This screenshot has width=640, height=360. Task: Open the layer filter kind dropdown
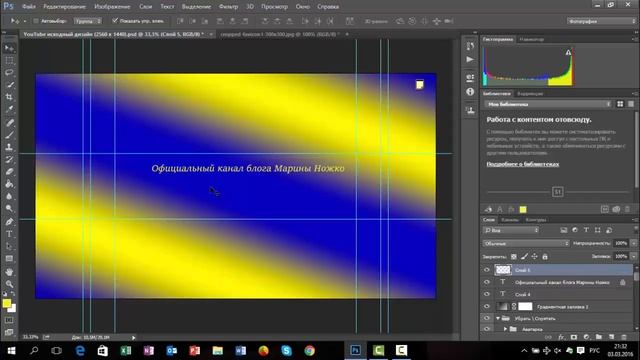click(x=511, y=230)
